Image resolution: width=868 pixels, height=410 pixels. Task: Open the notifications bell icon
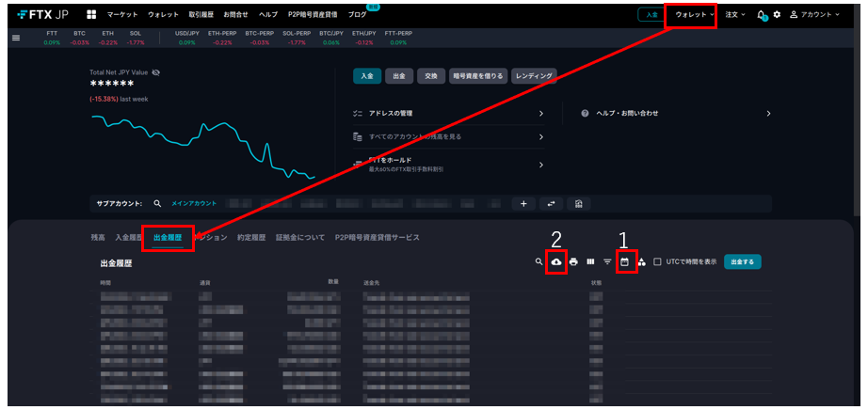(762, 15)
